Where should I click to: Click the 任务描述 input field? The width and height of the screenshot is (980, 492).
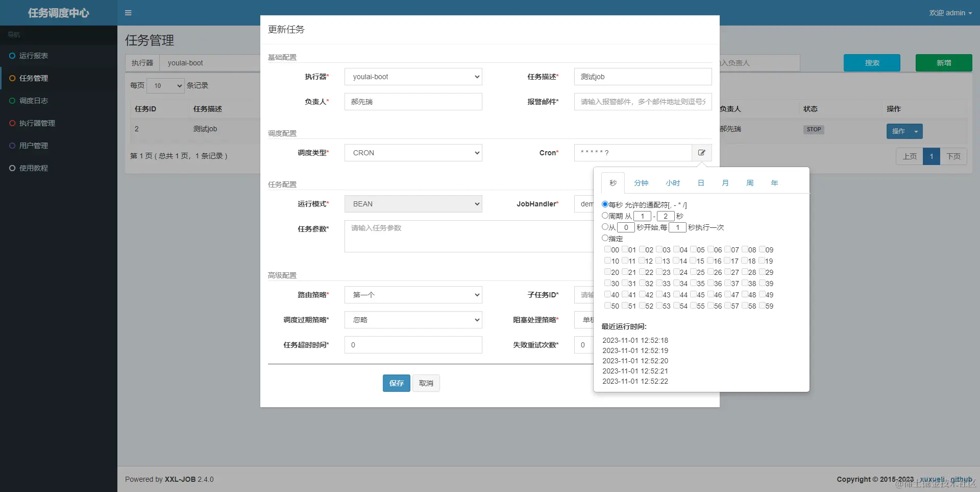coord(643,77)
